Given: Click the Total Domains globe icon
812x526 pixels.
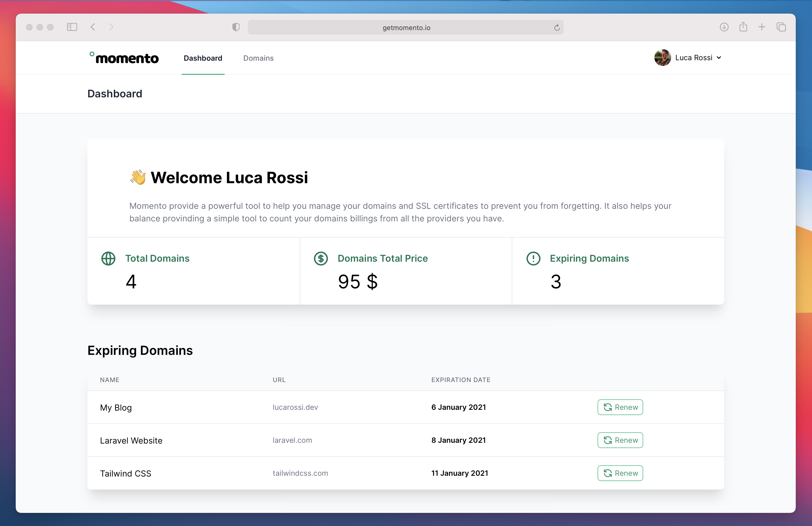Looking at the screenshot, I should click(108, 259).
